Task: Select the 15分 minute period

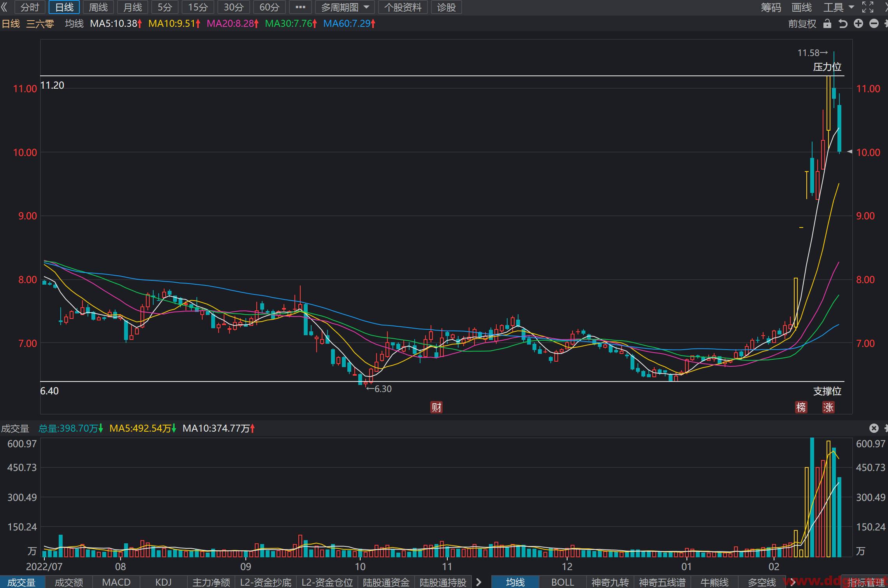Action: 198,7
